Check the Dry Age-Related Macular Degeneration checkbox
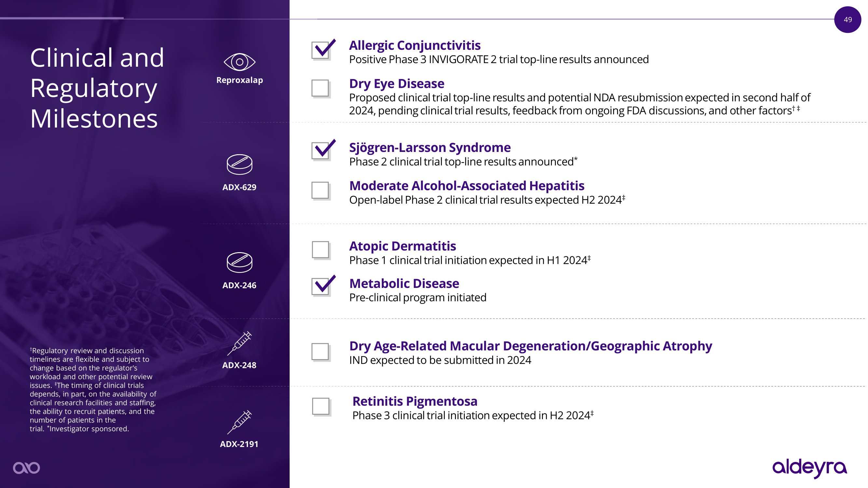Image resolution: width=868 pixels, height=488 pixels. pos(320,352)
